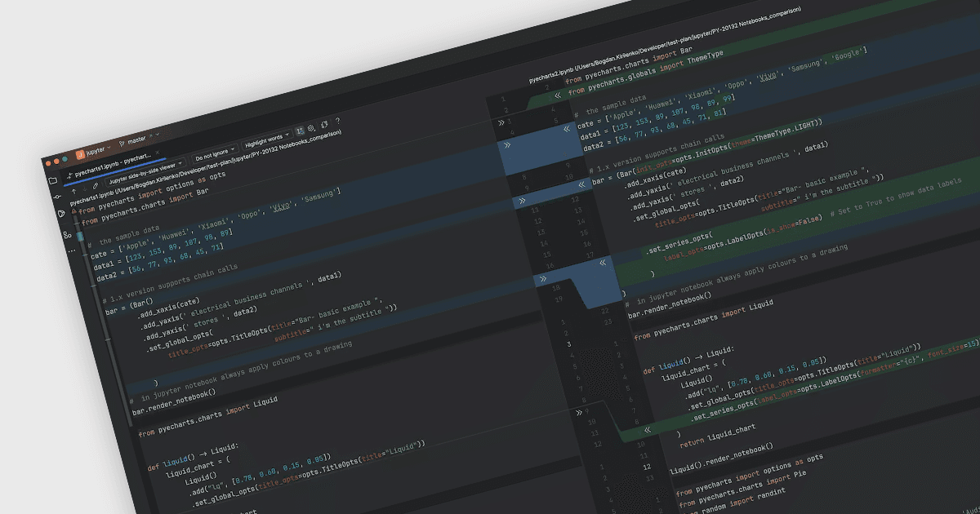Open the master branch dropdown
This screenshot has width=980, height=514.
[140, 140]
